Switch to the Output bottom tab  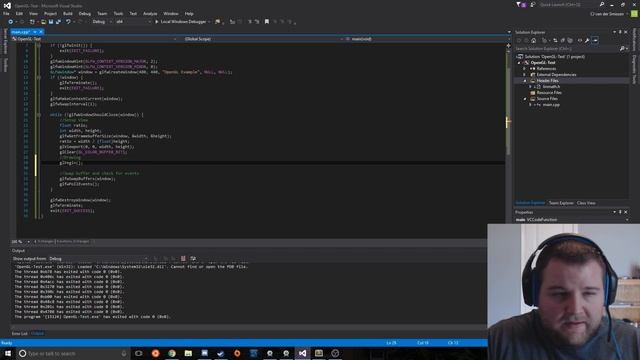pyautogui.click(x=38, y=333)
